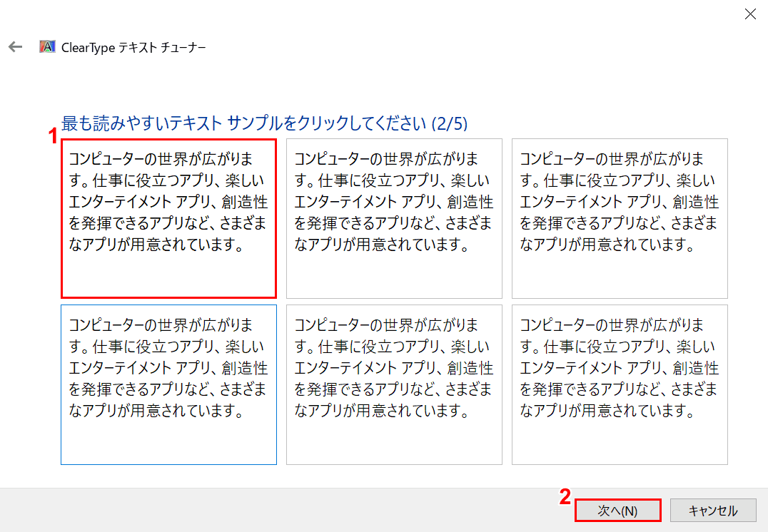Viewport: 768px width, 532px height.
Task: Select the top row right text sample
Action: [620, 218]
